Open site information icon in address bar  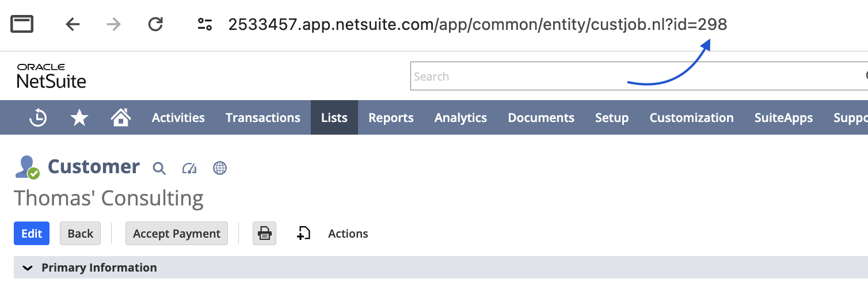click(x=205, y=24)
